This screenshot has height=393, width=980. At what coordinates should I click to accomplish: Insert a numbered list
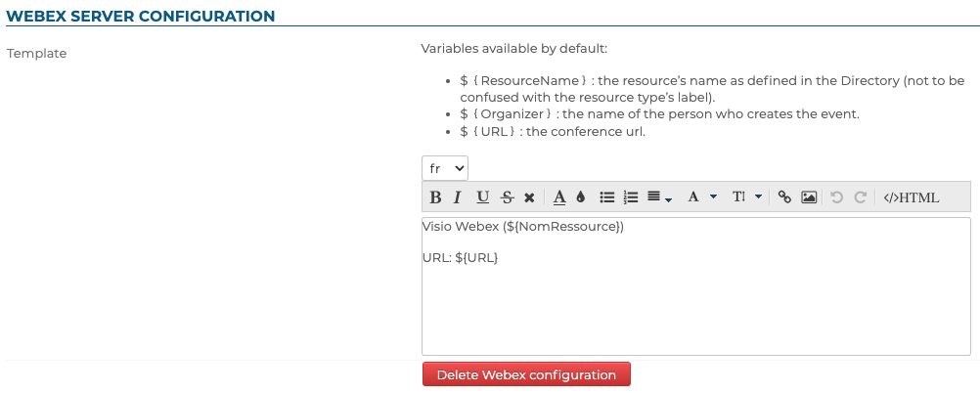click(x=631, y=197)
